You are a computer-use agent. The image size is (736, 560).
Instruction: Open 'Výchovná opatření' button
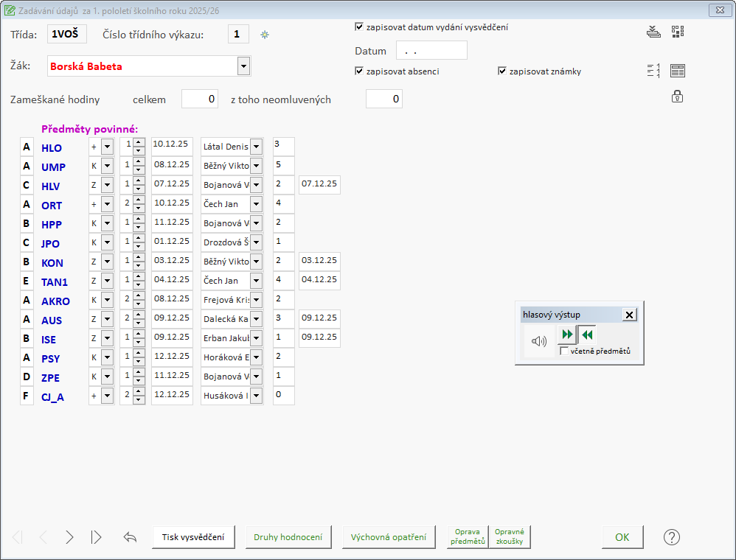pos(389,537)
